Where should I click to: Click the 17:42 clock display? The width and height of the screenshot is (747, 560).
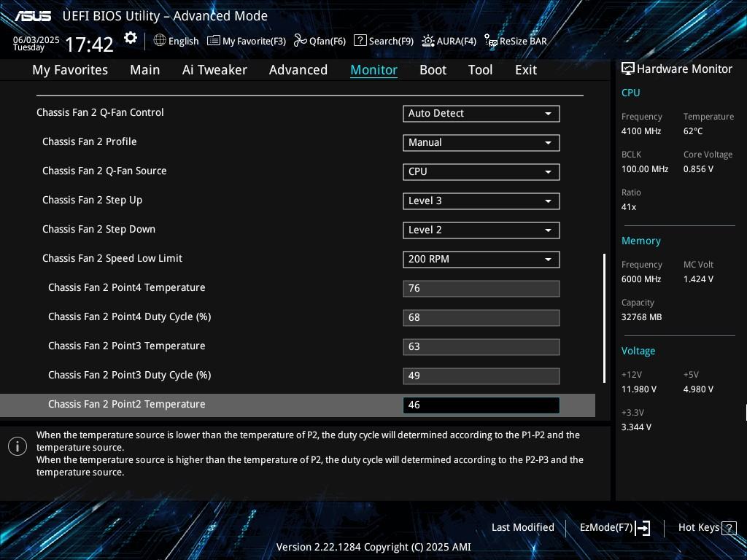[x=89, y=44]
